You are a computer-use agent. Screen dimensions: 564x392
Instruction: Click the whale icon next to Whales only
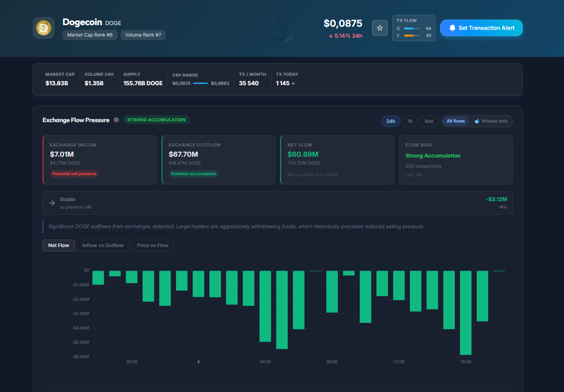[x=477, y=121]
